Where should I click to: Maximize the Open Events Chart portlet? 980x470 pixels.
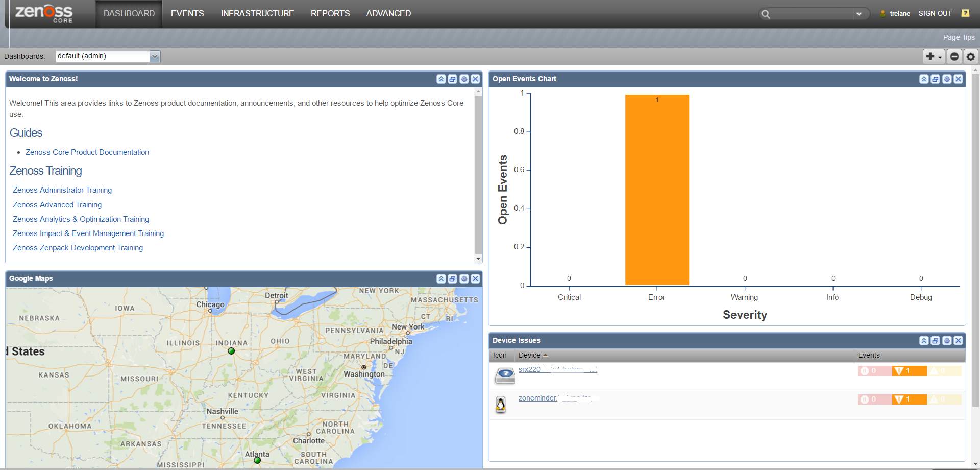pyautogui.click(x=935, y=79)
